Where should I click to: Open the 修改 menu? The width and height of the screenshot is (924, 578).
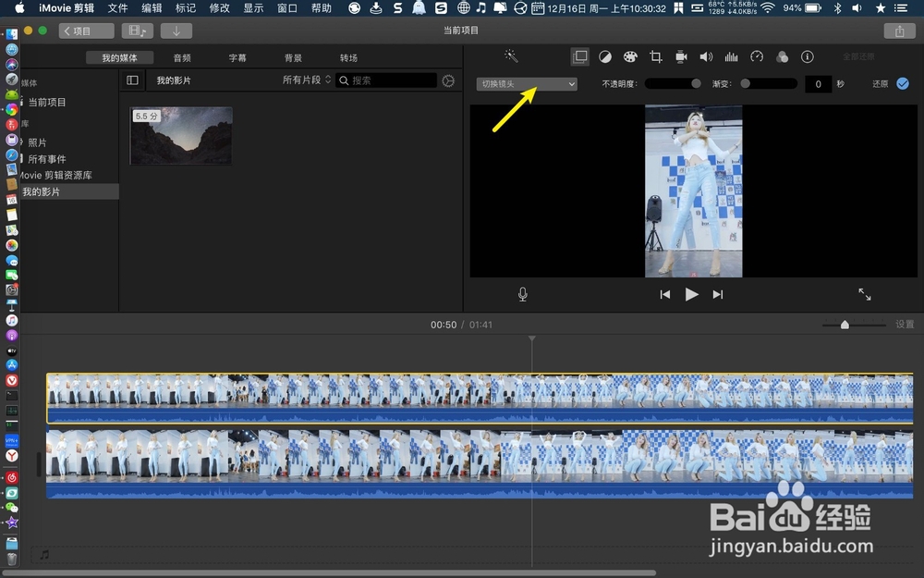(219, 8)
